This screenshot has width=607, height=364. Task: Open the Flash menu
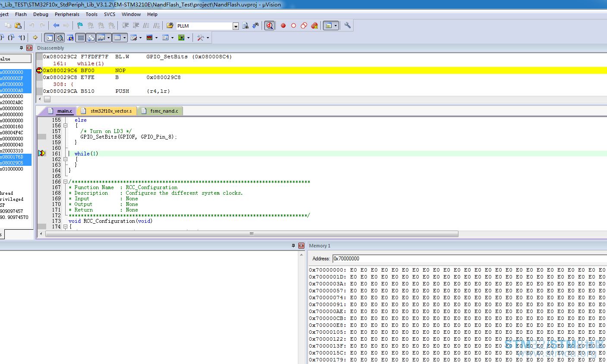pos(21,14)
